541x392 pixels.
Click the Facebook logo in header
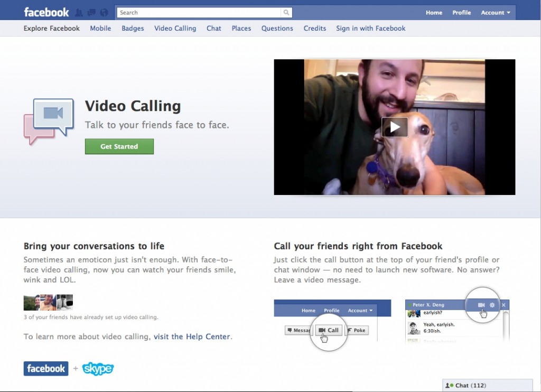pyautogui.click(x=46, y=13)
